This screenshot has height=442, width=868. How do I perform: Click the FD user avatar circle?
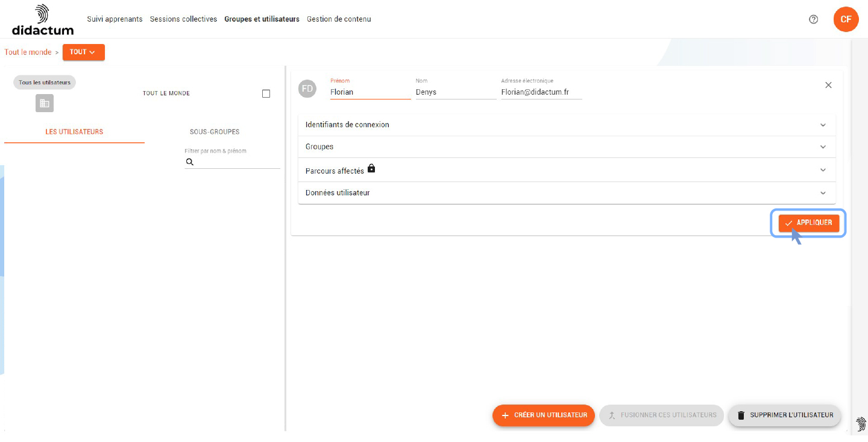click(307, 89)
